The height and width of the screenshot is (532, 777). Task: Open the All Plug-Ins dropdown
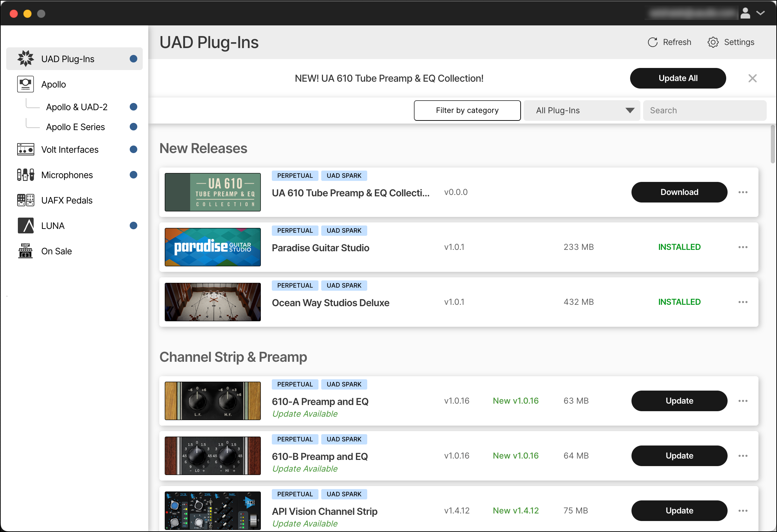[x=581, y=110]
